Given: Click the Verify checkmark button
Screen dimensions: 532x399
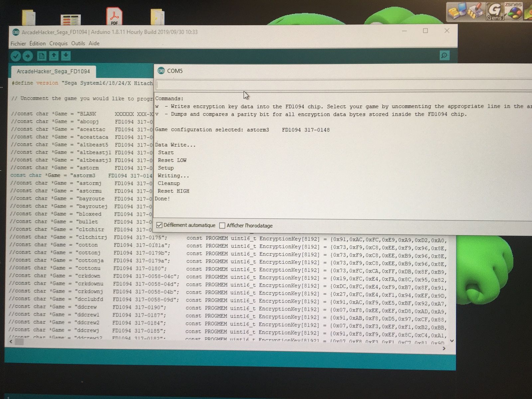Looking at the screenshot, I should 16,56.
